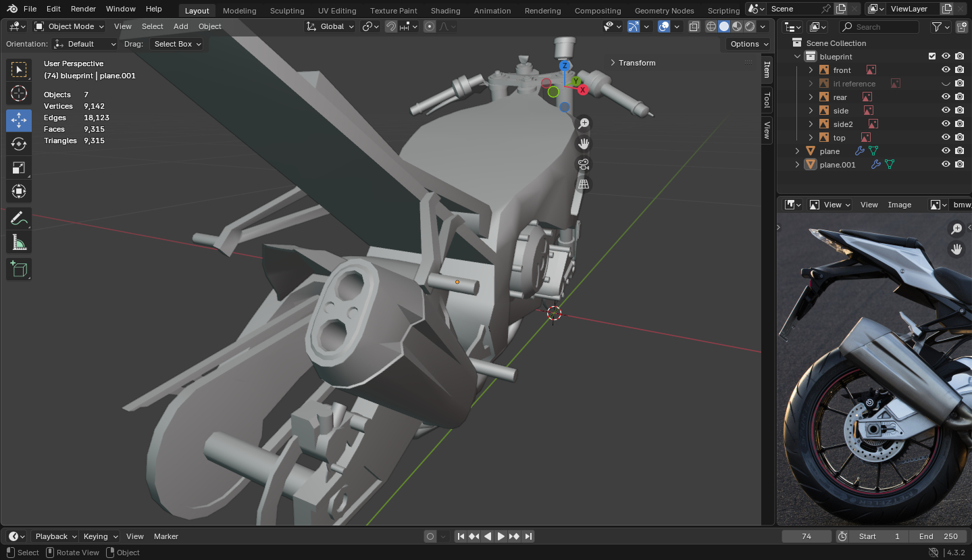Click the Blender logo menu icon

point(13,9)
